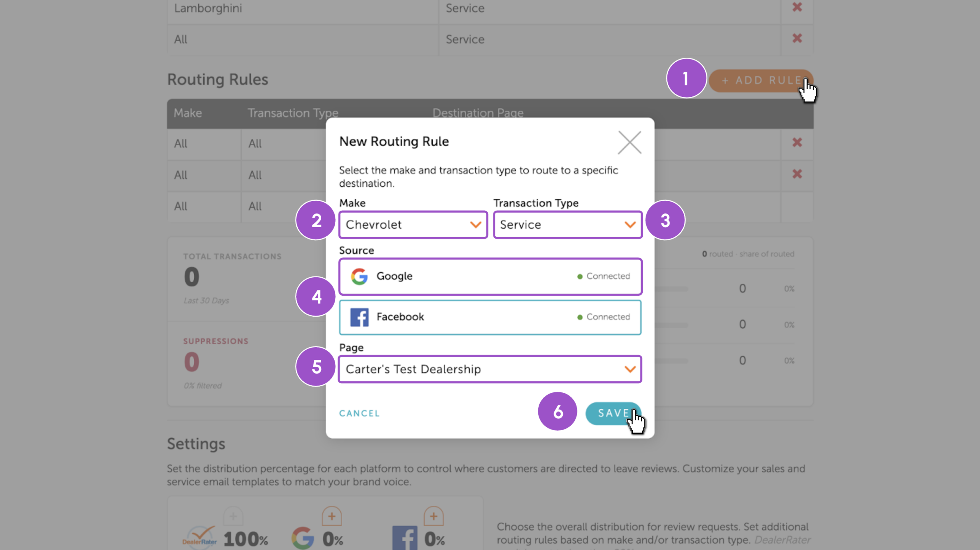980x550 pixels.
Task: Click the Destination Page column header
Action: [478, 113]
